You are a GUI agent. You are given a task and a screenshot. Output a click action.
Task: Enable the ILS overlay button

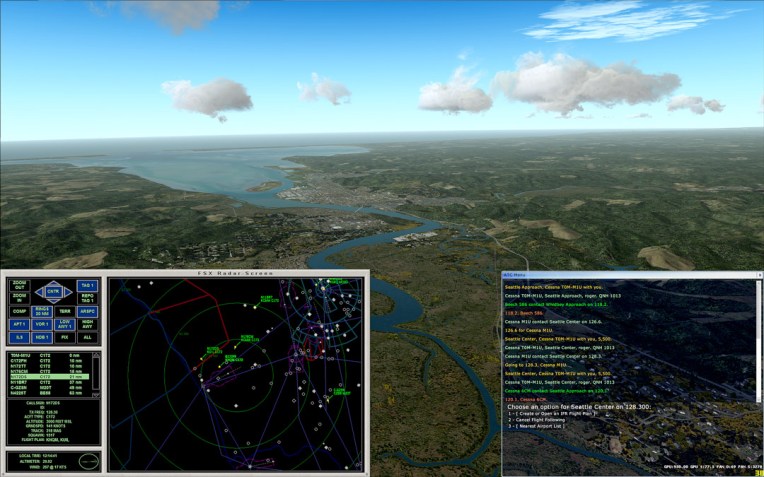pos(19,337)
